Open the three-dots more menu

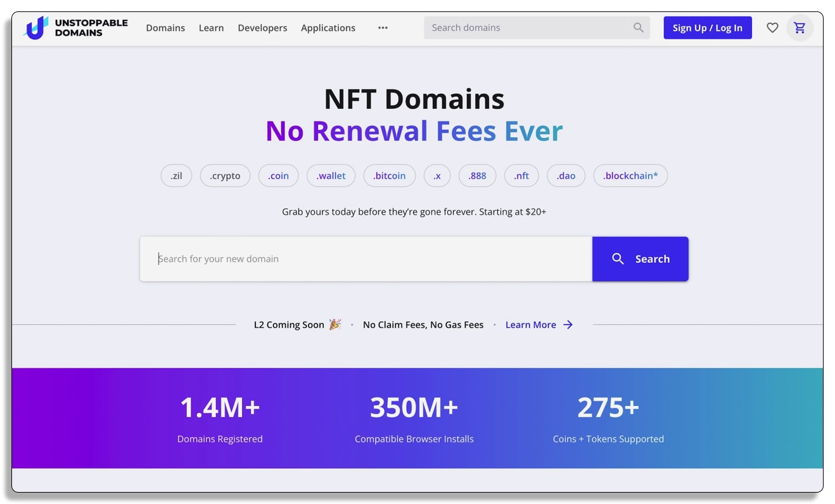pos(383,28)
